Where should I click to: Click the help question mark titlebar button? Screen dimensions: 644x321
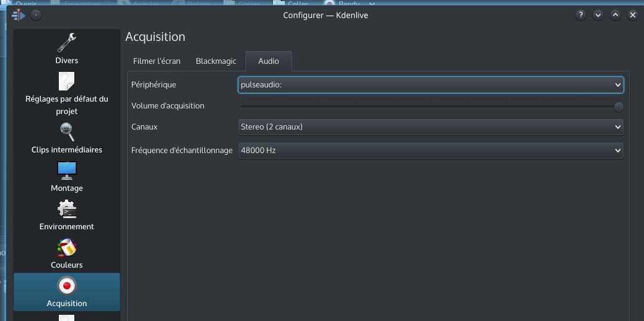click(580, 15)
